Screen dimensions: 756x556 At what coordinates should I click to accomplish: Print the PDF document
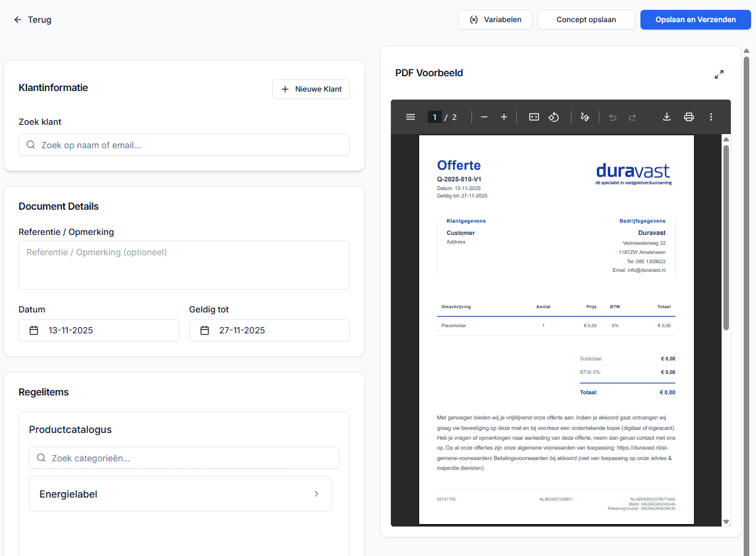(x=688, y=116)
